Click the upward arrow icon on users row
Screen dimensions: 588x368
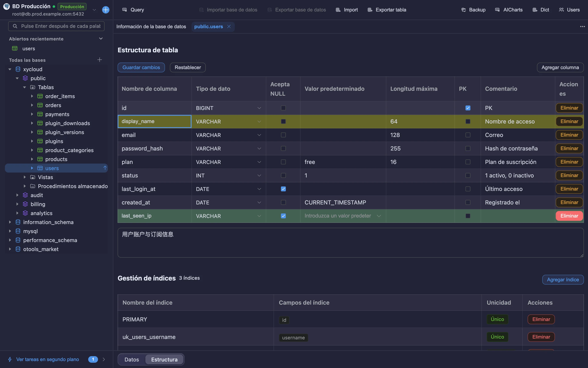pyautogui.click(x=105, y=168)
